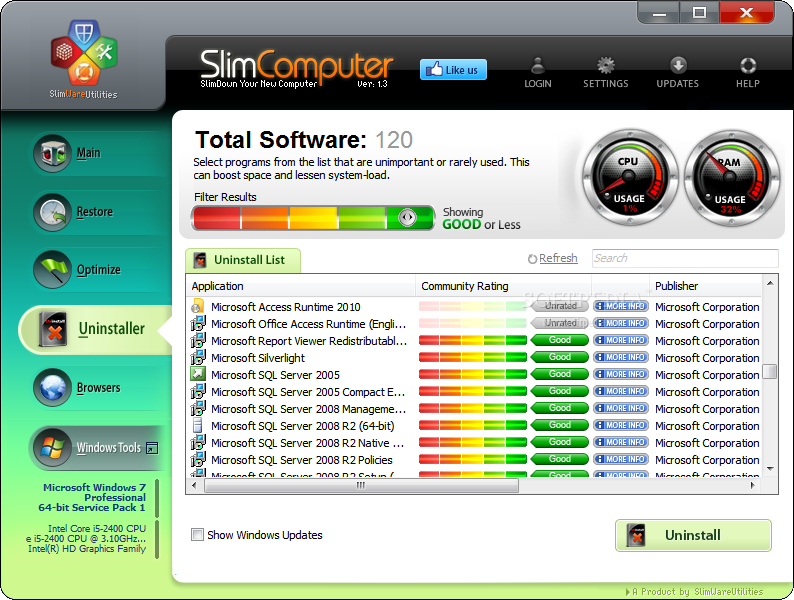Click MORE INFO for SQL Server 2005 Compact
Image resolution: width=794 pixels, height=600 pixels.
[621, 391]
